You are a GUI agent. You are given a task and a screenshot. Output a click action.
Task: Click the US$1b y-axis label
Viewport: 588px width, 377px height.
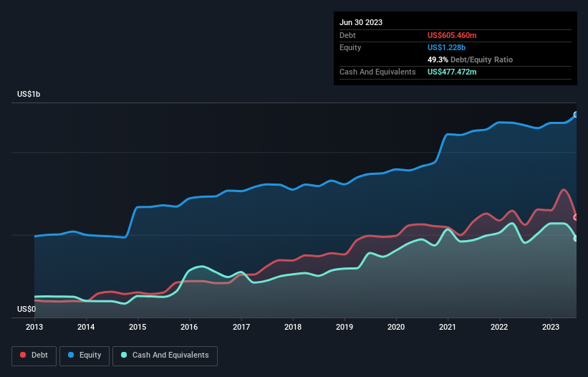[x=29, y=94]
